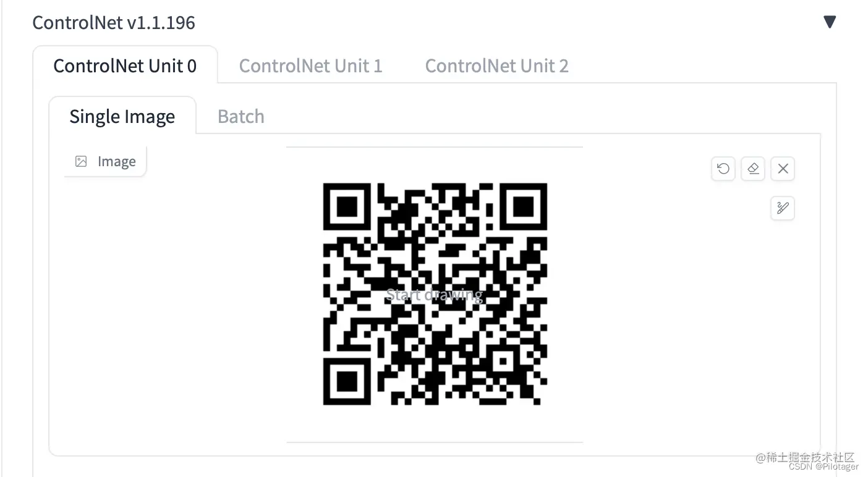This screenshot has height=477, width=868.
Task: Click the CSDN @Pilotager watermark
Action: 823,467
